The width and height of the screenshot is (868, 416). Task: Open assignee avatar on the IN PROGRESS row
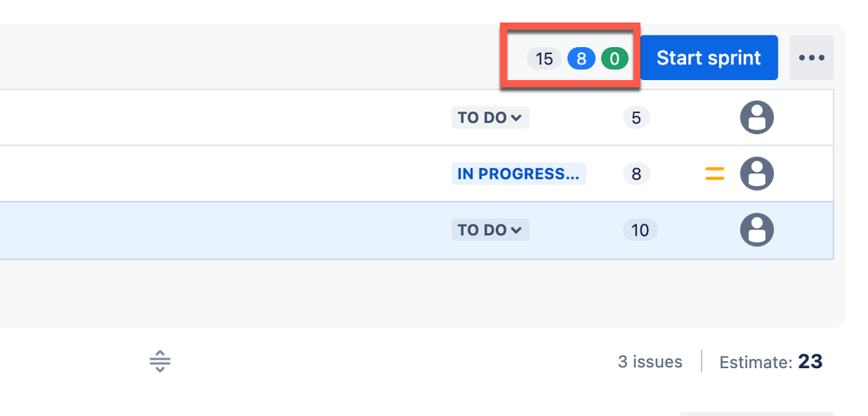[x=757, y=174]
